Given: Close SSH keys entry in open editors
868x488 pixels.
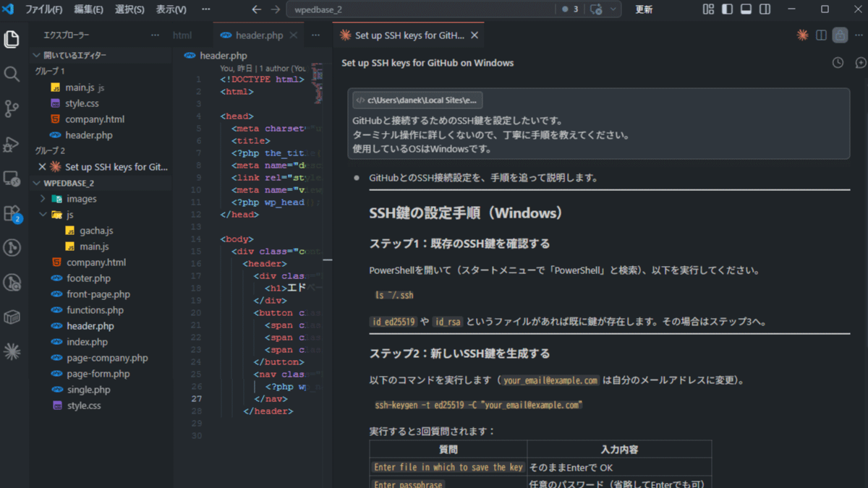Looking at the screenshot, I should click(x=42, y=166).
